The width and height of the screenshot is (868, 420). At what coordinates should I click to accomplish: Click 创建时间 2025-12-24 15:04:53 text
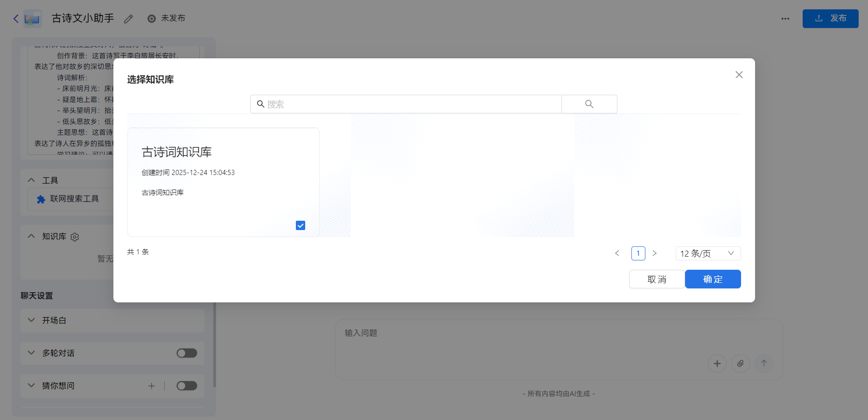[188, 173]
